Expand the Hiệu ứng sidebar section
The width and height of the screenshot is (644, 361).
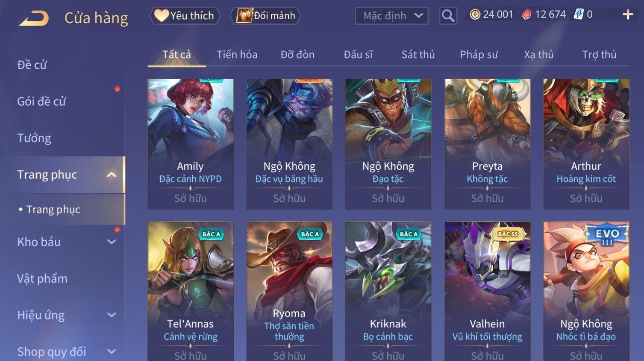point(111,315)
